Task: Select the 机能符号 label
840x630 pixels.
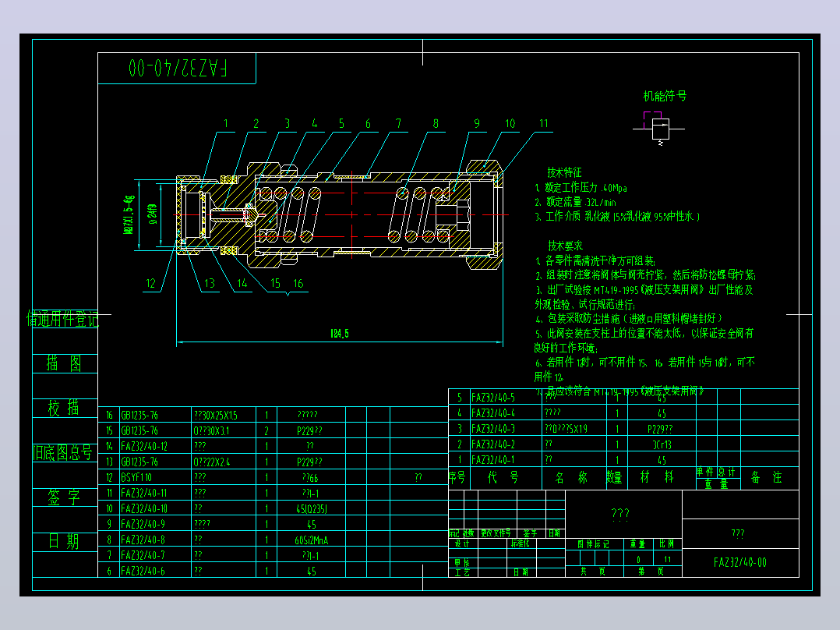Action: click(665, 96)
